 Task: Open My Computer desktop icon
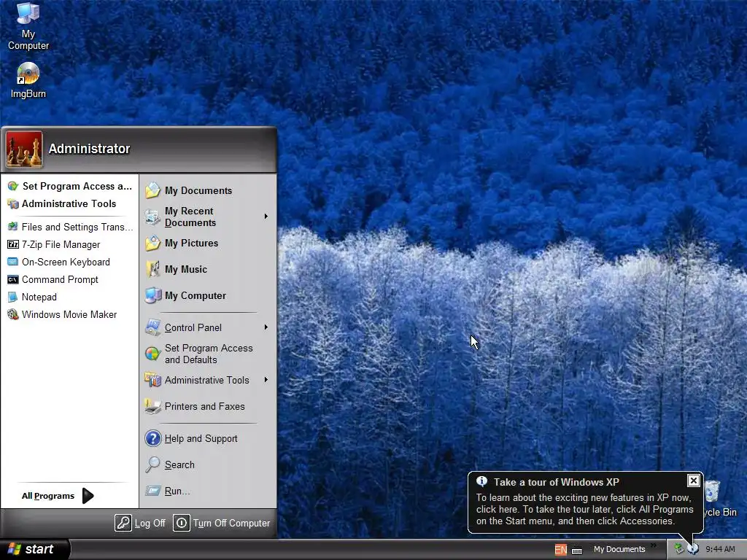[28, 26]
